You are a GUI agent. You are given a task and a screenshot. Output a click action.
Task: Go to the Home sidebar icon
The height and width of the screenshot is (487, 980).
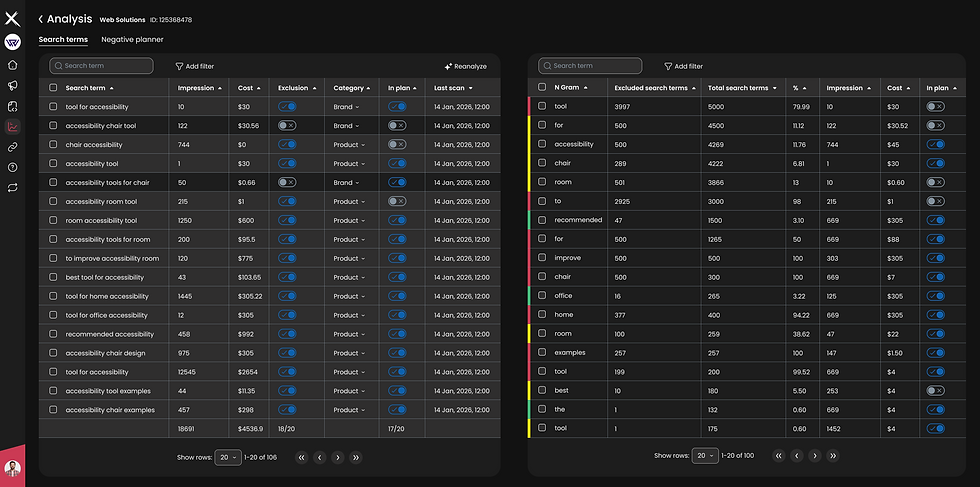coord(12,65)
